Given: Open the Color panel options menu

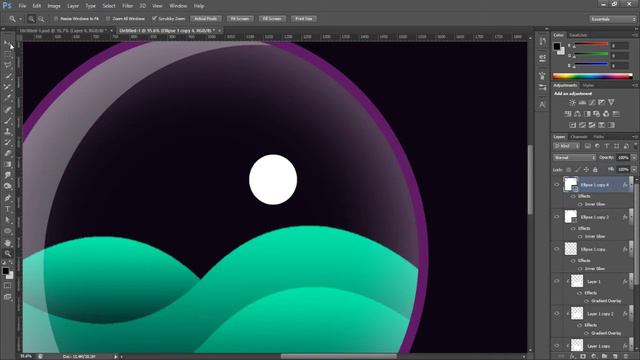Looking at the screenshot, I should [x=635, y=36].
